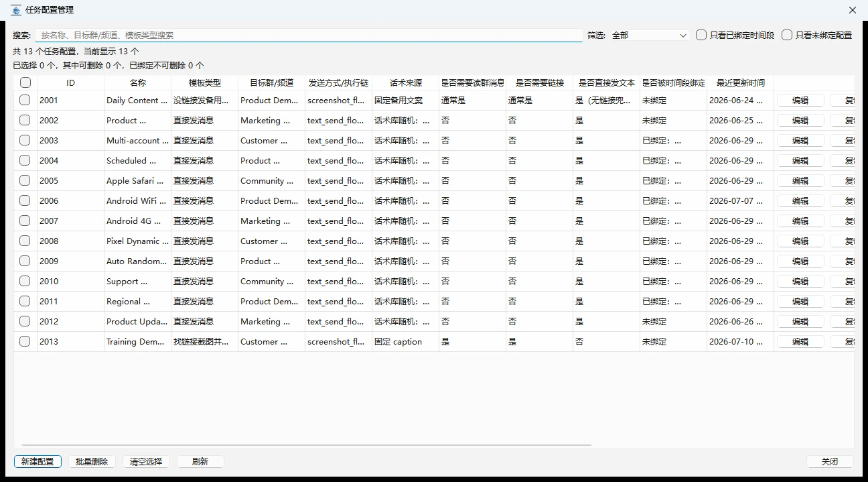Sort by the 最近更新时间 column header
This screenshot has height=482, width=868.
coord(740,82)
